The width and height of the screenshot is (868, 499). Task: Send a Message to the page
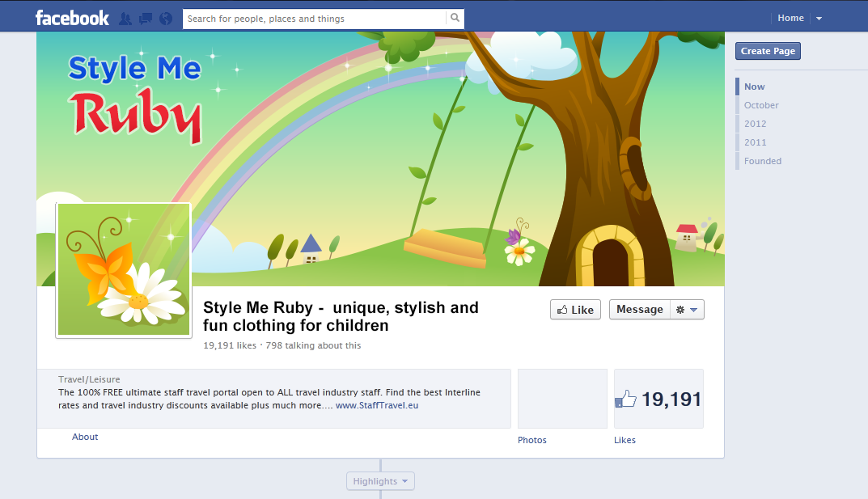pyautogui.click(x=640, y=310)
